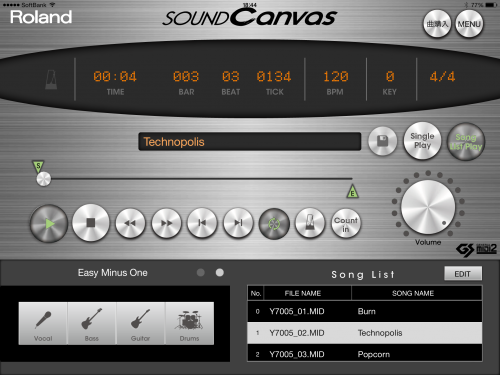Click the Roland logo
The image size is (500, 375).
tap(41, 17)
